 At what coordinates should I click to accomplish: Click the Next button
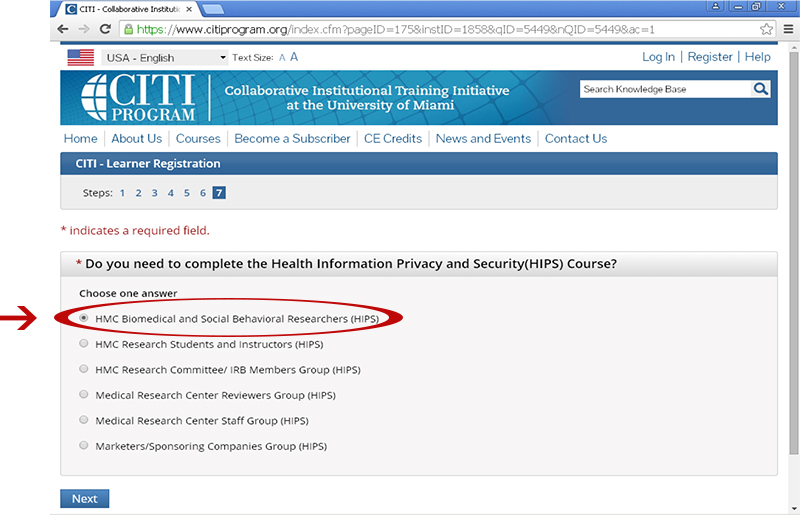(x=85, y=499)
